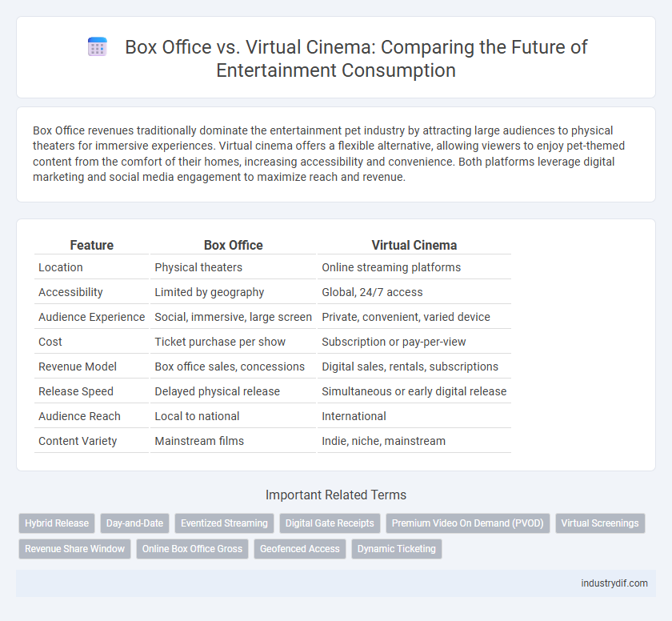672x621 pixels.
Task: Click the Indie, niche, mainstream cell
Action: click(414, 442)
